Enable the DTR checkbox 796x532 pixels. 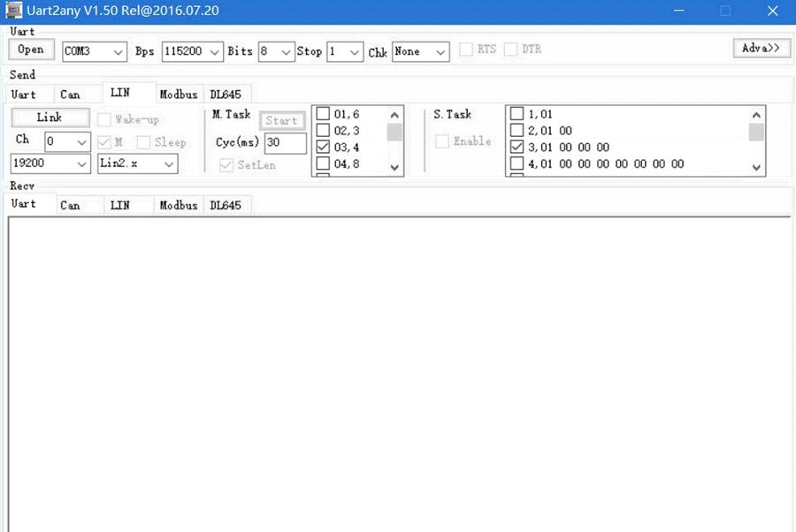point(511,49)
